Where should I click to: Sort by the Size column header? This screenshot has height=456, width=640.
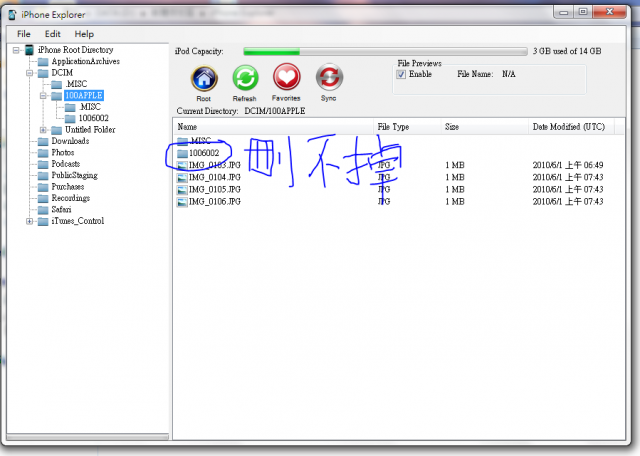click(x=484, y=127)
